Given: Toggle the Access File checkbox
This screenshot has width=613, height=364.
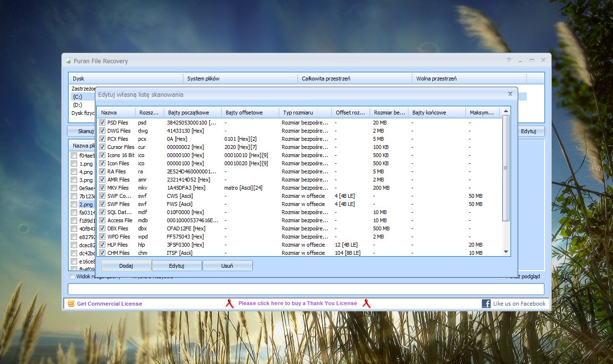Looking at the screenshot, I should 102,220.
